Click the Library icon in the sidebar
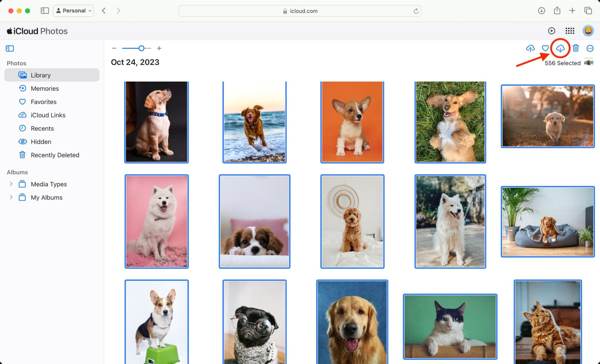Viewport: 600px width, 364px height. [x=23, y=75]
